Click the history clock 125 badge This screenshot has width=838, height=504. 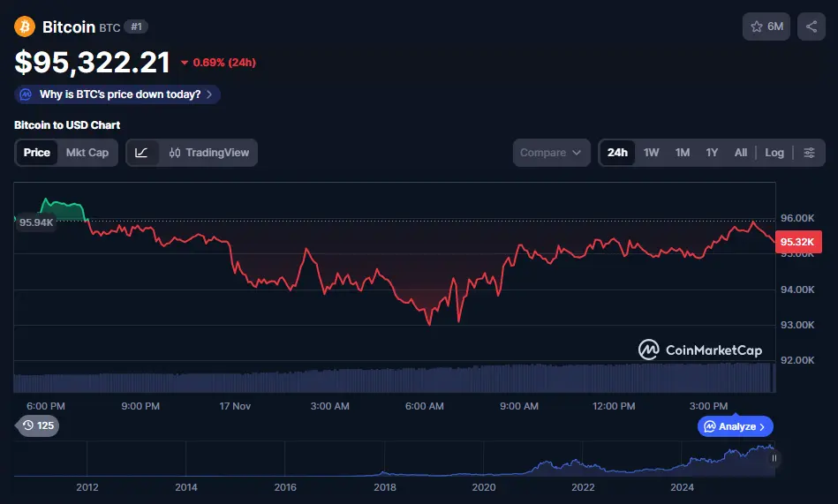click(x=37, y=425)
